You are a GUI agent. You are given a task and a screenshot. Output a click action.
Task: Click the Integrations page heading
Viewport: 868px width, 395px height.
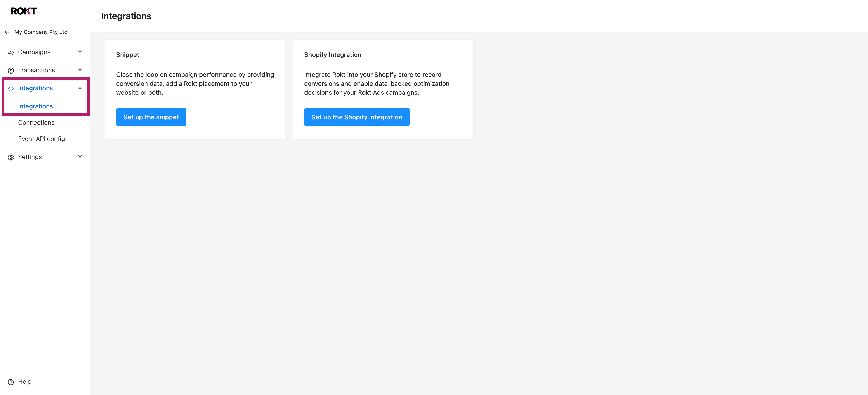click(126, 16)
